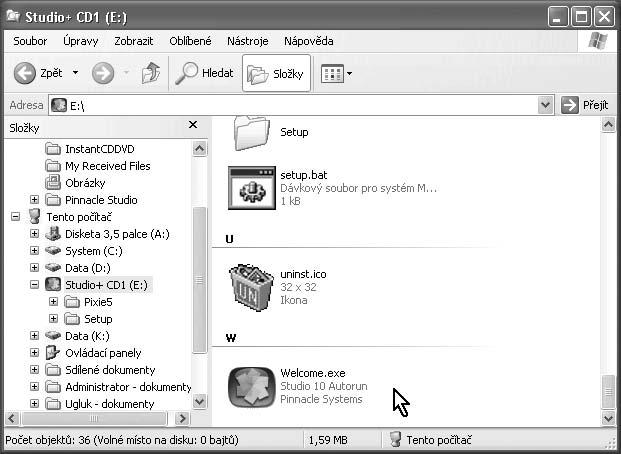Expand the Ovládací panely node

34,353
